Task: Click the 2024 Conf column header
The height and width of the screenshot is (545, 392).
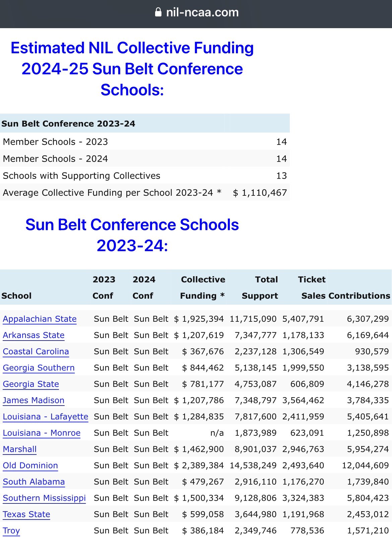Action: click(x=144, y=288)
